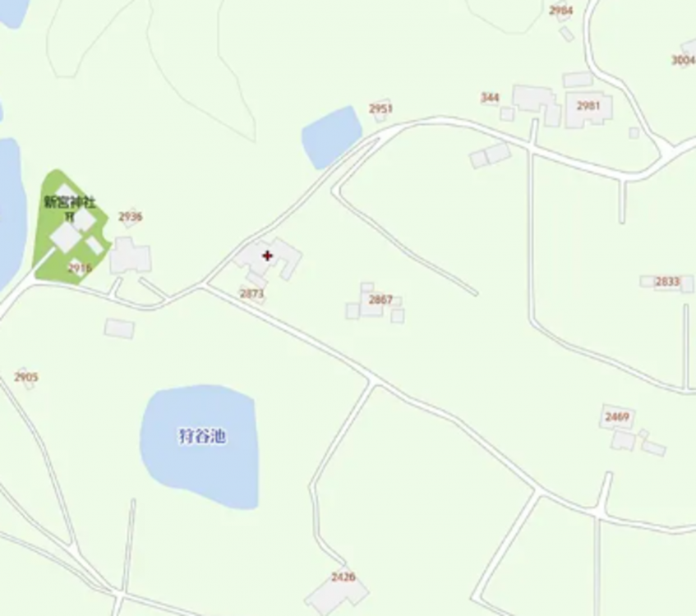Select the 新宮神社 shrine label
This screenshot has height=616, width=696.
70,203
